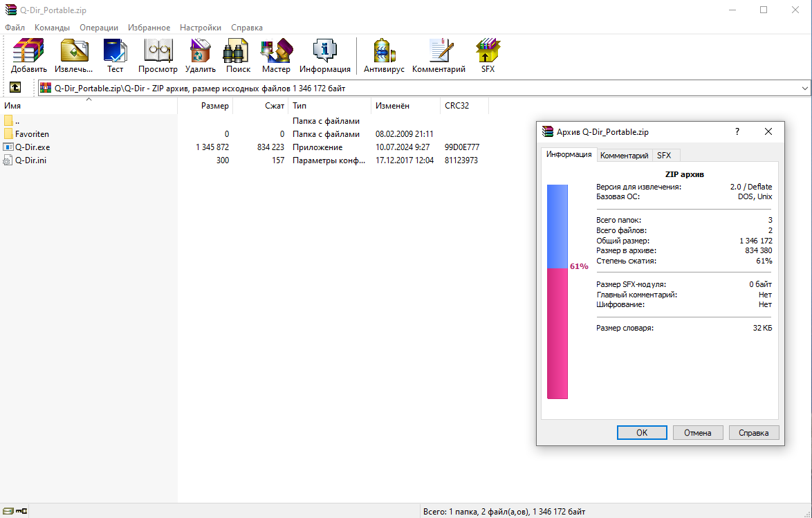Switch to the Комментарий tab in dialog
The width and height of the screenshot is (812, 518).
point(624,156)
